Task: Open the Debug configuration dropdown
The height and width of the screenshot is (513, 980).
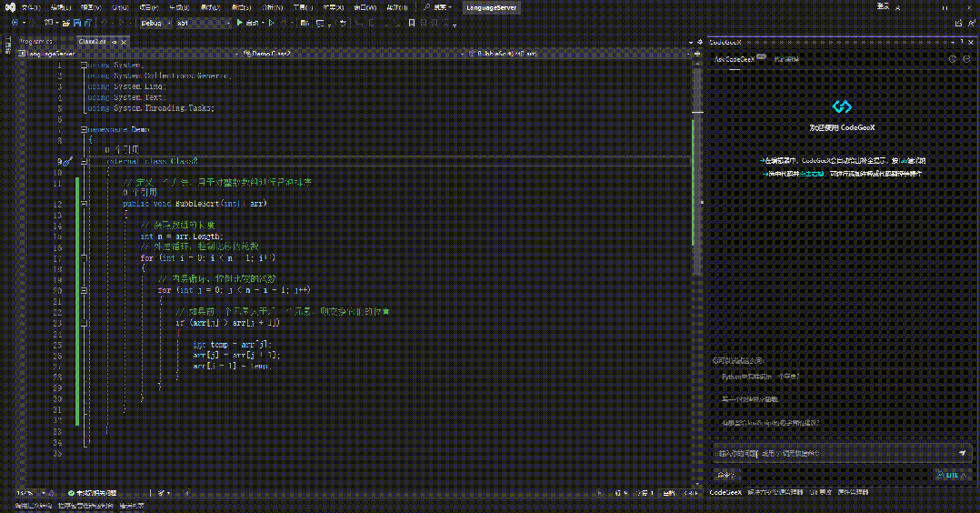Action: pyautogui.click(x=155, y=23)
